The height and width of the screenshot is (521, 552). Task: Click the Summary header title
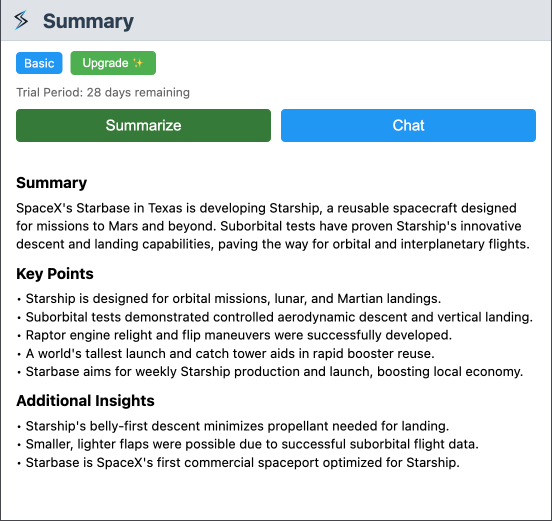click(x=88, y=21)
